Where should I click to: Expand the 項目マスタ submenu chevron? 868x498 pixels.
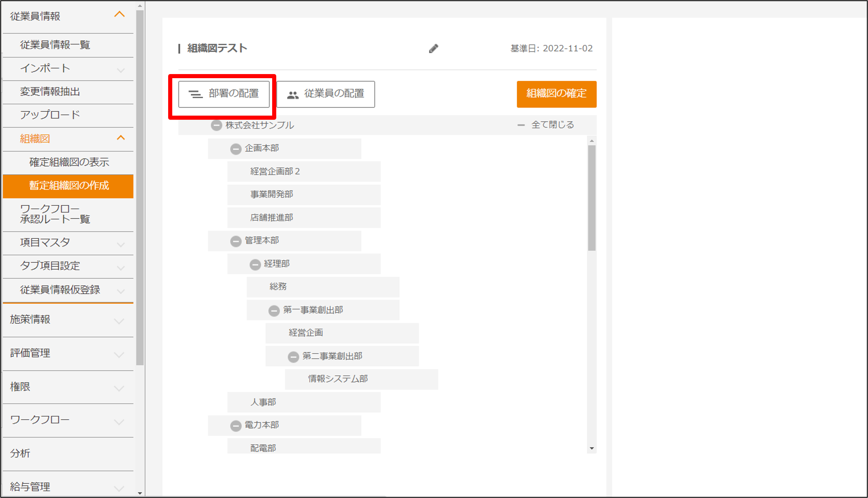[x=120, y=244]
